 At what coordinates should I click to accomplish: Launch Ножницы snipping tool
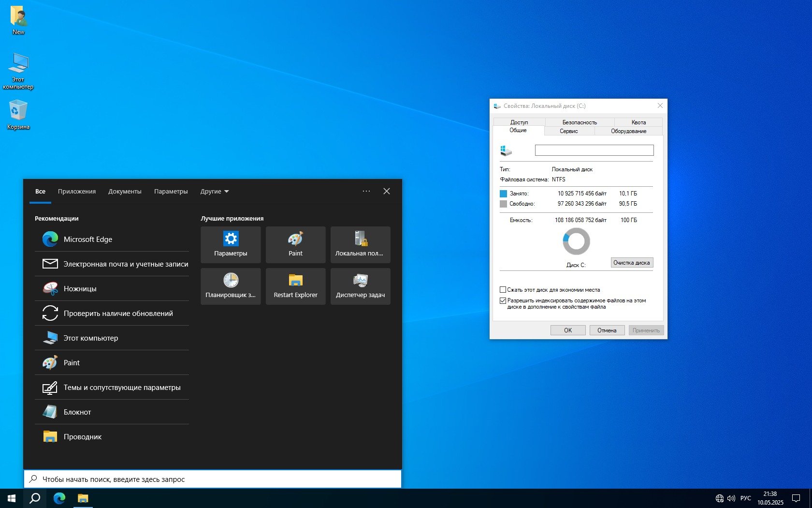[x=80, y=289]
